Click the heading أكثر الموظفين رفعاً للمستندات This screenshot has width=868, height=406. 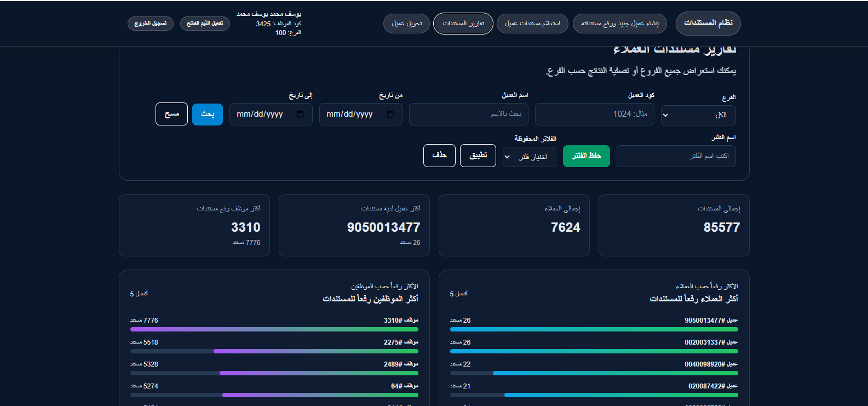(x=370, y=299)
